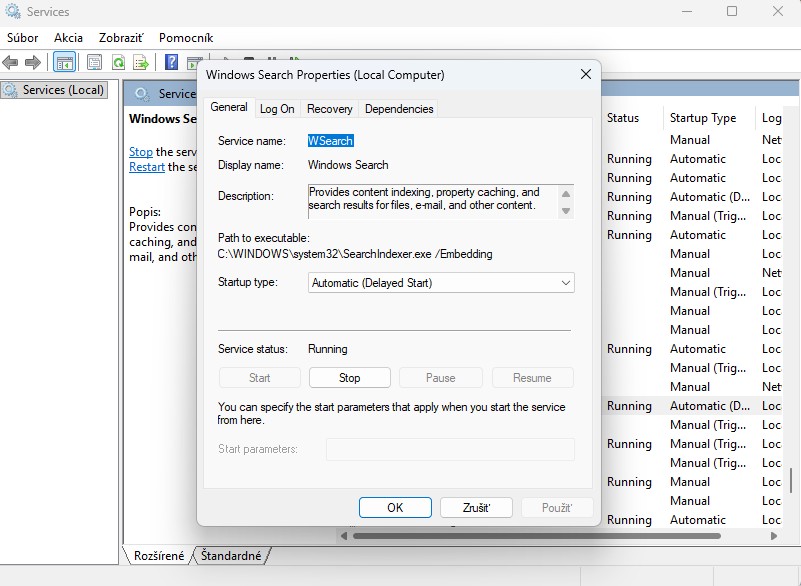
Task: Open Help with the blue question mark icon
Action: click(x=171, y=63)
